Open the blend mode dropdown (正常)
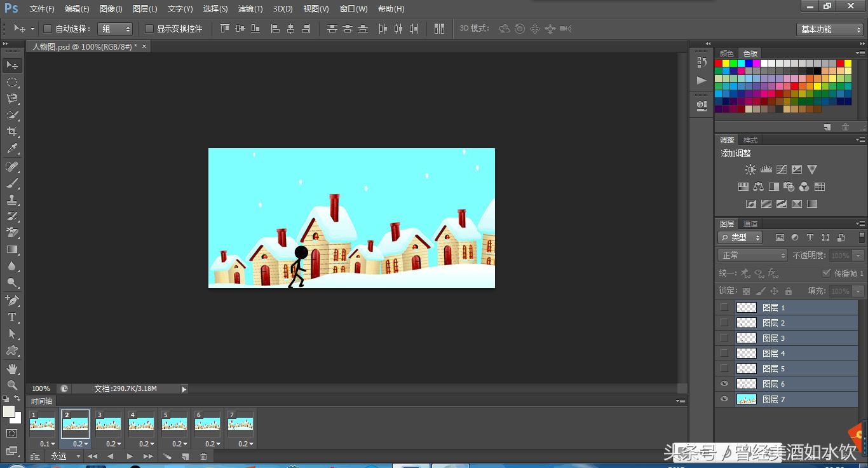This screenshot has height=468, width=868. (752, 255)
